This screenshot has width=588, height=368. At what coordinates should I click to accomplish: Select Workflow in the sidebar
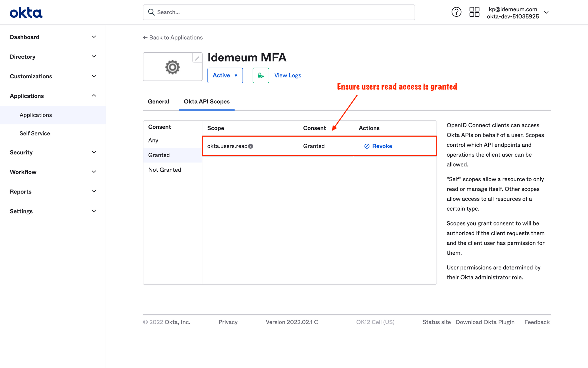click(x=23, y=172)
